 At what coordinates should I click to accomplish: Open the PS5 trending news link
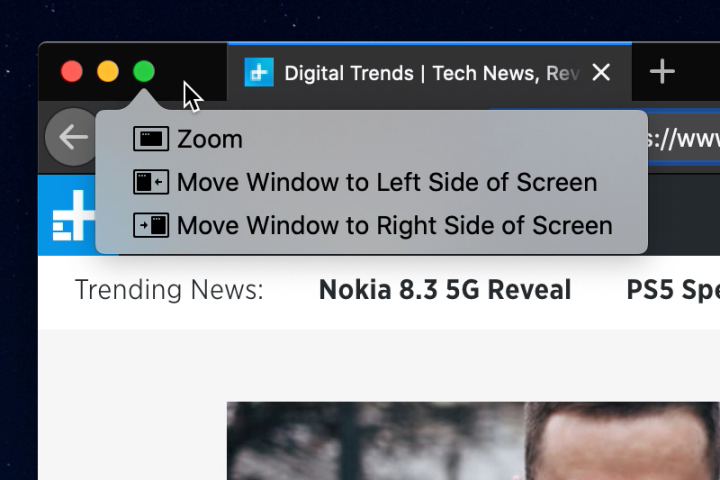tap(673, 290)
